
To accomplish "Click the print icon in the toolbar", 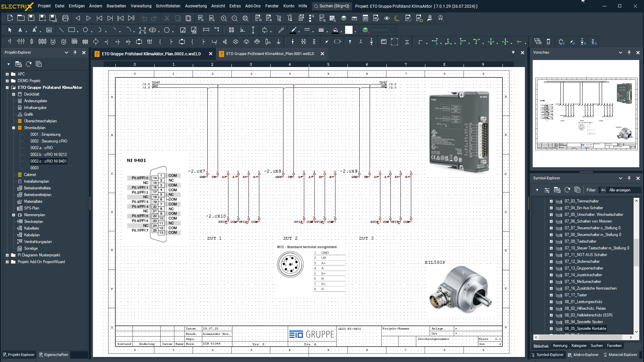I will point(65,18).
